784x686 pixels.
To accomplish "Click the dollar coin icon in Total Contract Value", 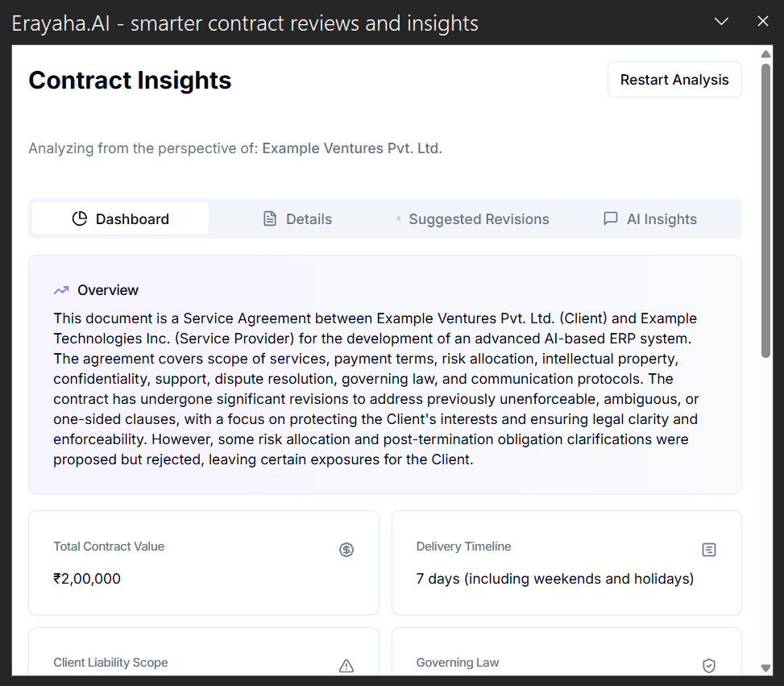I will [x=346, y=550].
